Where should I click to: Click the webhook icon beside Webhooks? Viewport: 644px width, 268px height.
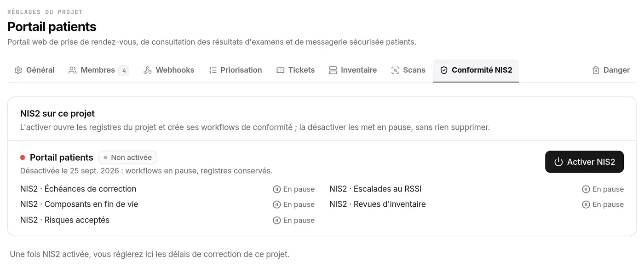click(148, 70)
